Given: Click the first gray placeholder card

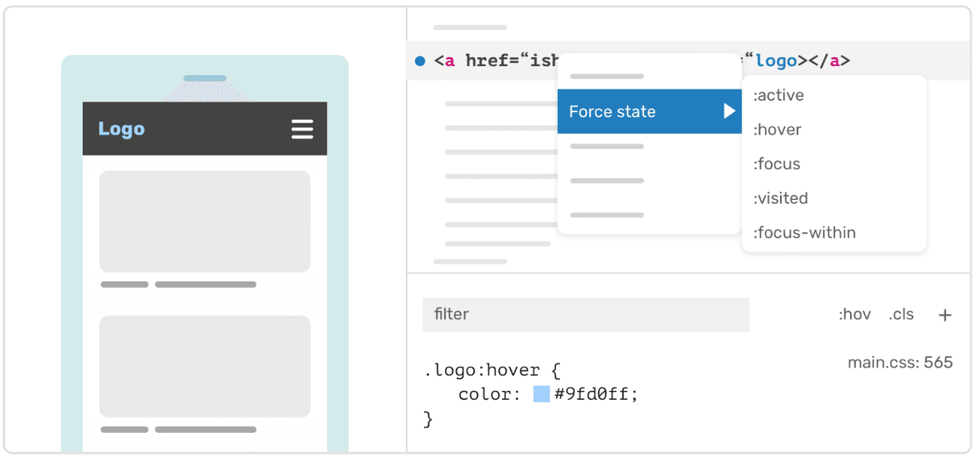Looking at the screenshot, I should pos(204,221).
